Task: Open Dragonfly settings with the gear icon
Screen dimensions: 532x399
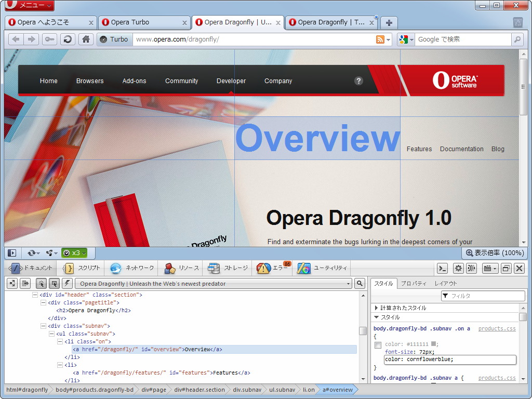Action: click(x=458, y=268)
